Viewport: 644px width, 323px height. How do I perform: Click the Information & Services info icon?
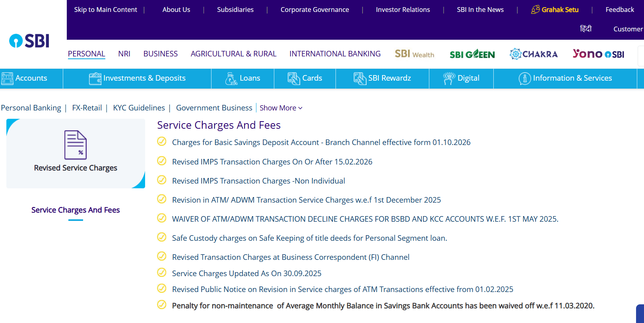point(525,78)
